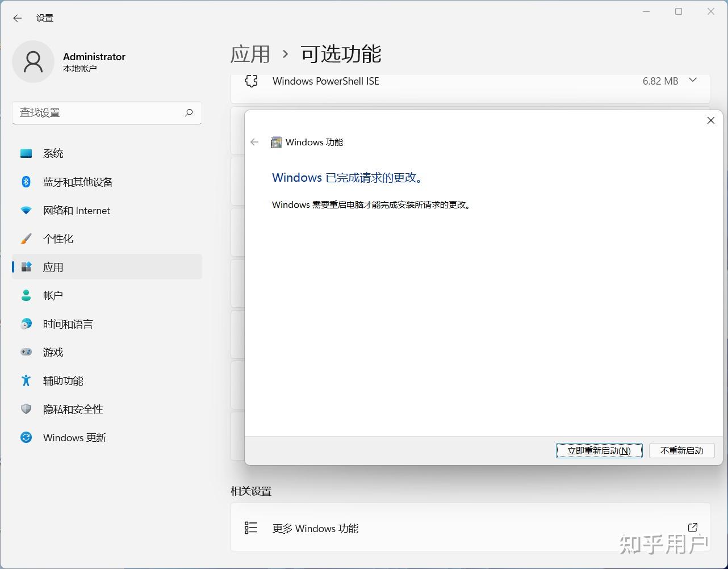Screen dimensions: 728x569
Task: Click the search magnifier icon
Action: pos(189,112)
